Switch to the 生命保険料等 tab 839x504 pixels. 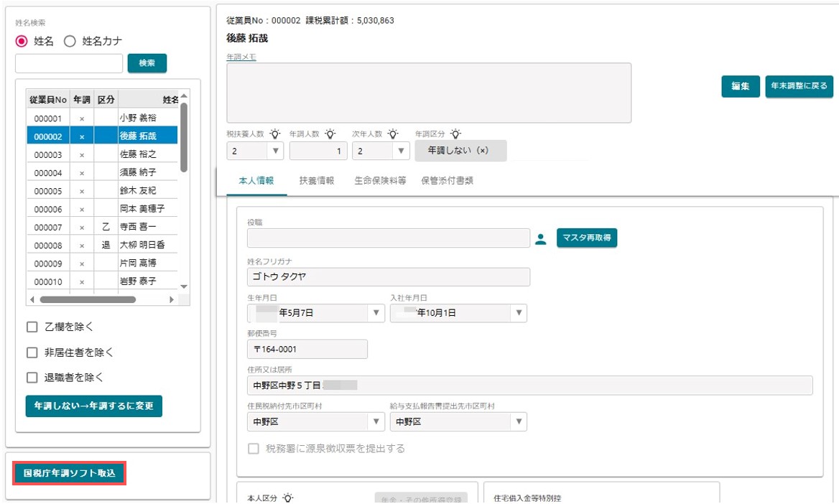pos(380,181)
